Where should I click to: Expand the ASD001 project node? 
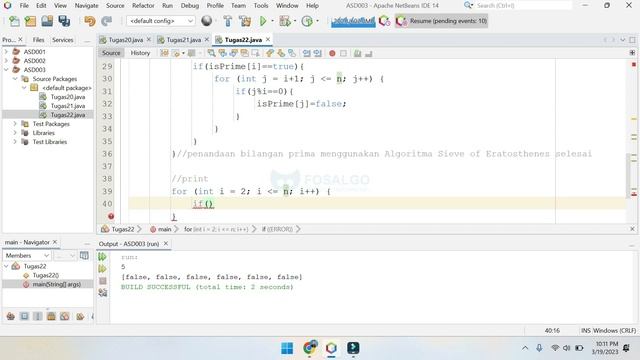tap(6, 52)
